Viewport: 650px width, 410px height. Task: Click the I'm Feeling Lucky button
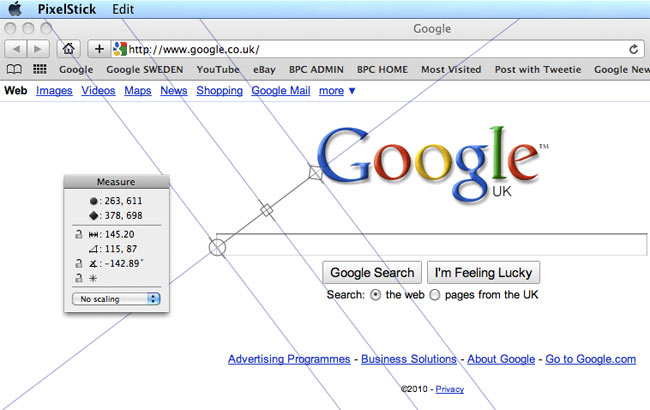[483, 272]
